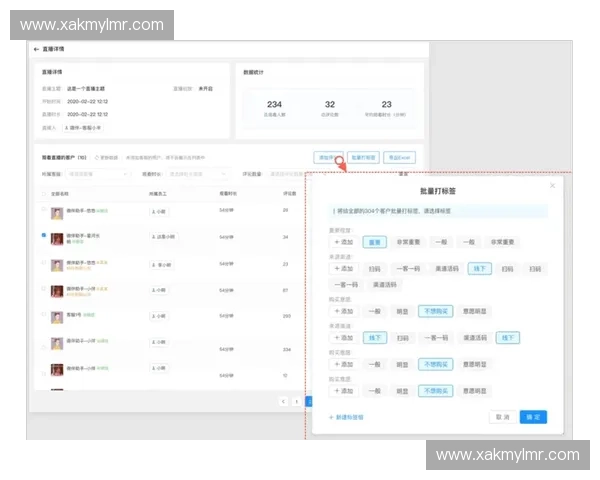Click the avatar of the row with 87 comments
Viewport: 600px width, 480px height.
coord(57,292)
